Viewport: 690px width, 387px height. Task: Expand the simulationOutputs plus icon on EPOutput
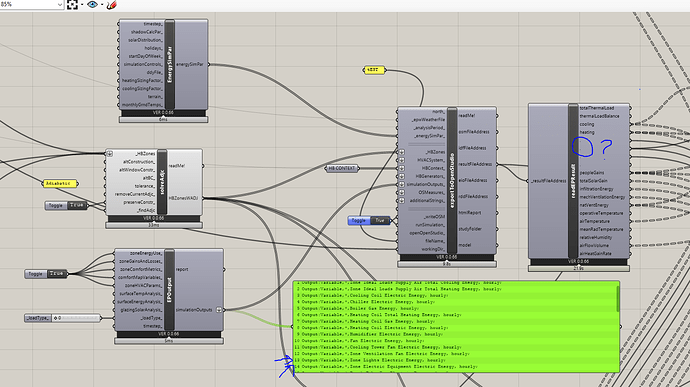coord(219,310)
